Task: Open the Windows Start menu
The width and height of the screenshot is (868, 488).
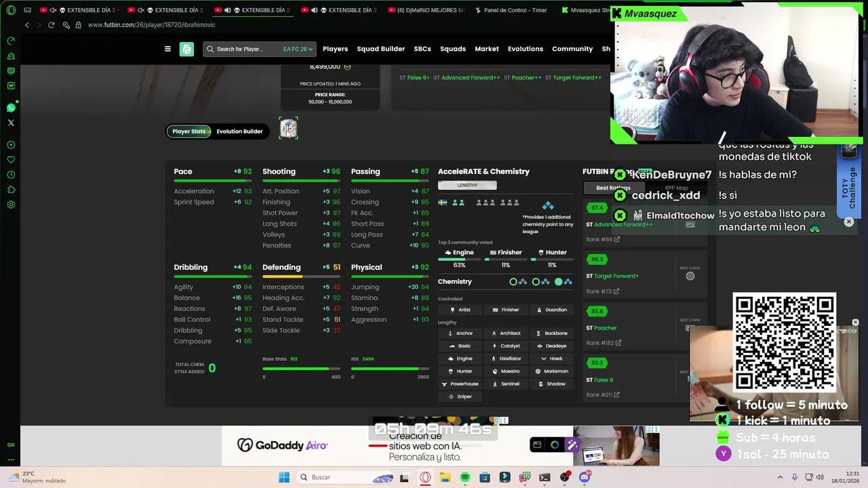Action: (284, 477)
